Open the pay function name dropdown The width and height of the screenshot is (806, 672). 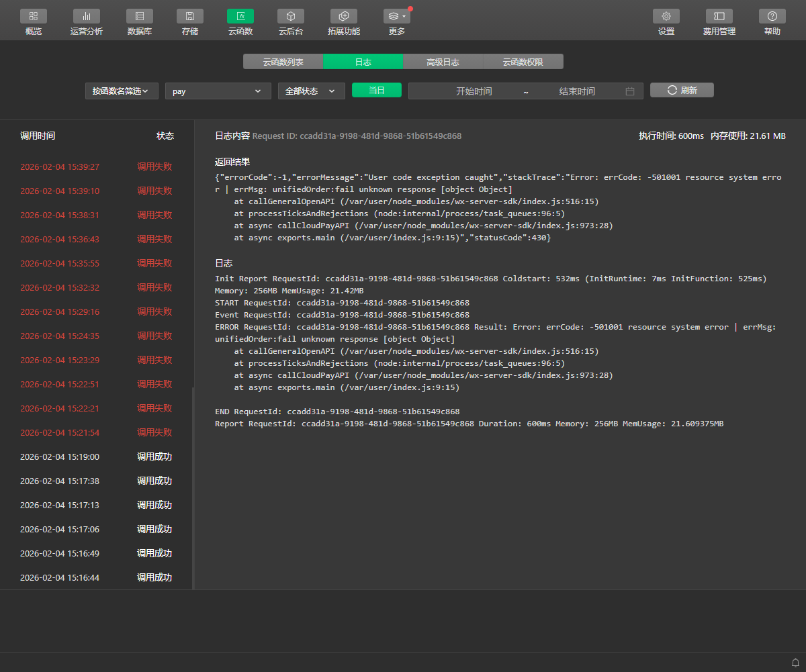(218, 91)
